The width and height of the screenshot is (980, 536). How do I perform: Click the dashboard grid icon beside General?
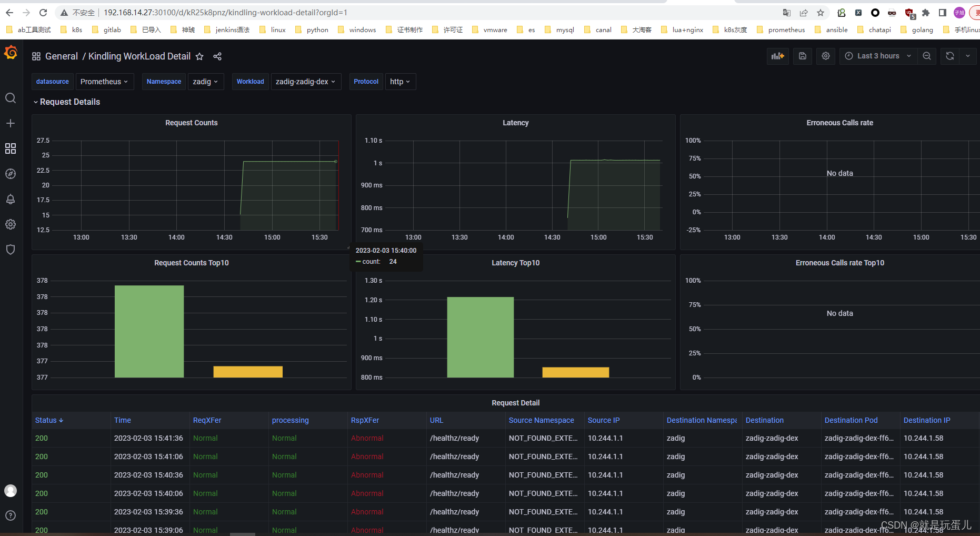[36, 56]
